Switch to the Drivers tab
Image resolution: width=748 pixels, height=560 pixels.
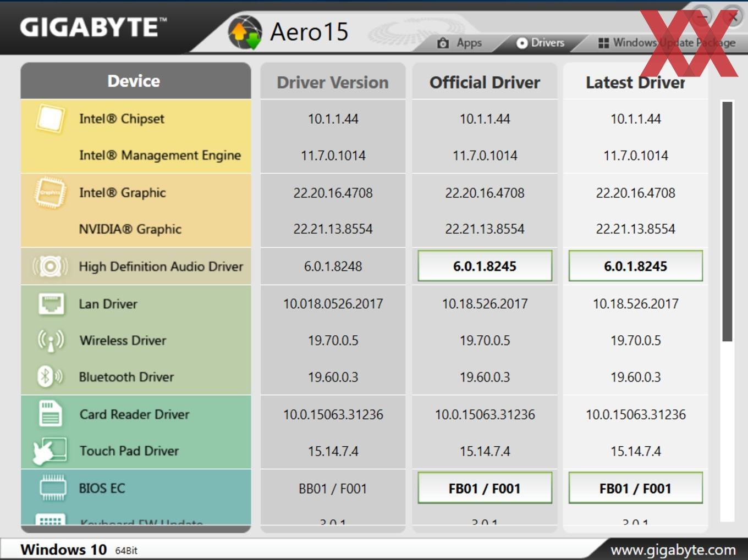540,43
